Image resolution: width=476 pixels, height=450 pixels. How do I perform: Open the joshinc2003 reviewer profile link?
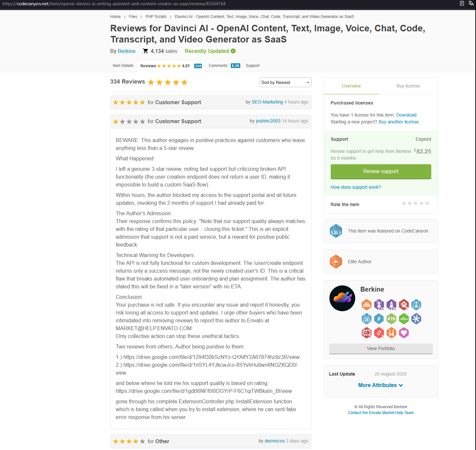click(268, 121)
